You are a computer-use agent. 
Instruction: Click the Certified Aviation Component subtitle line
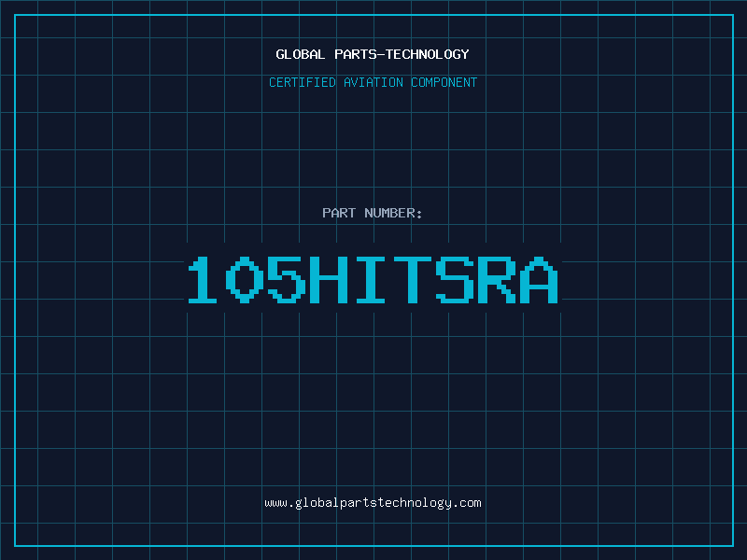pyautogui.click(x=373, y=83)
